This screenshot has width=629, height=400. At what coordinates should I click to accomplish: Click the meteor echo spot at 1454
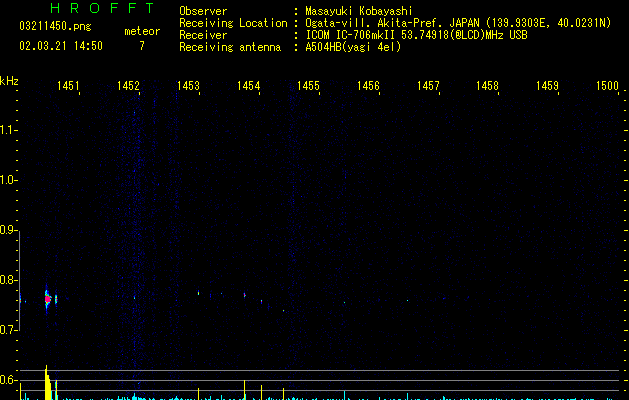245,295
